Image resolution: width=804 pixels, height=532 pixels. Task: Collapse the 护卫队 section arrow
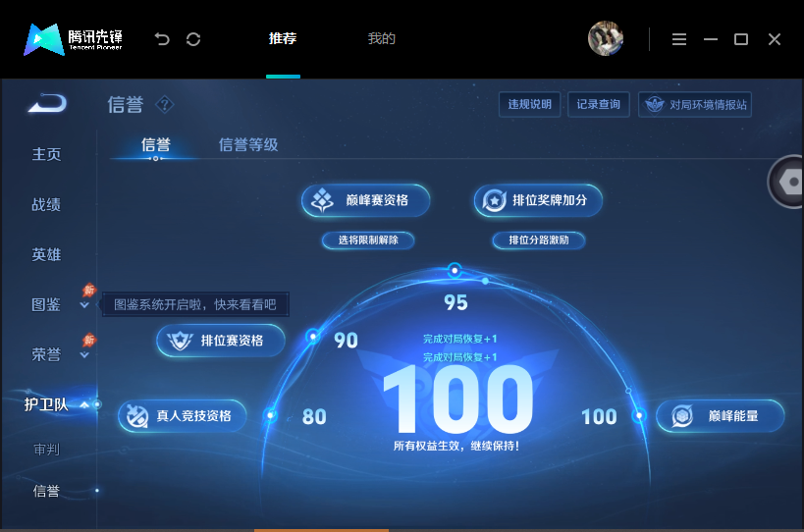tap(84, 405)
